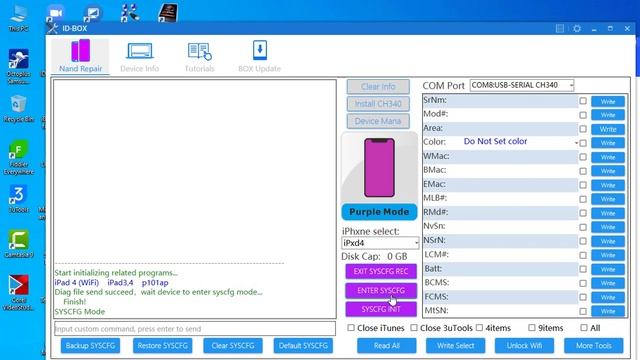The width and height of the screenshot is (640, 360).
Task: Tick the MLB# checkbox
Action: [x=583, y=199]
